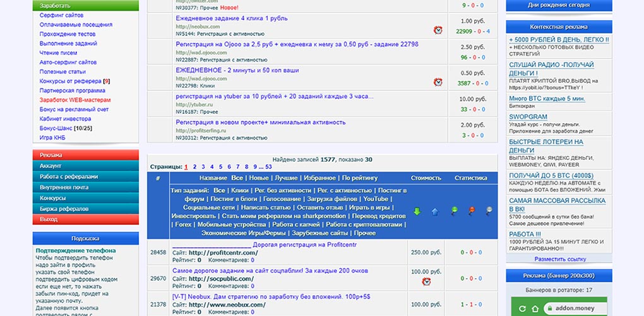This screenshot has width=644, height=316.
Task: Open the Аккаунт menu section
Action: pyautogui.click(x=86, y=166)
